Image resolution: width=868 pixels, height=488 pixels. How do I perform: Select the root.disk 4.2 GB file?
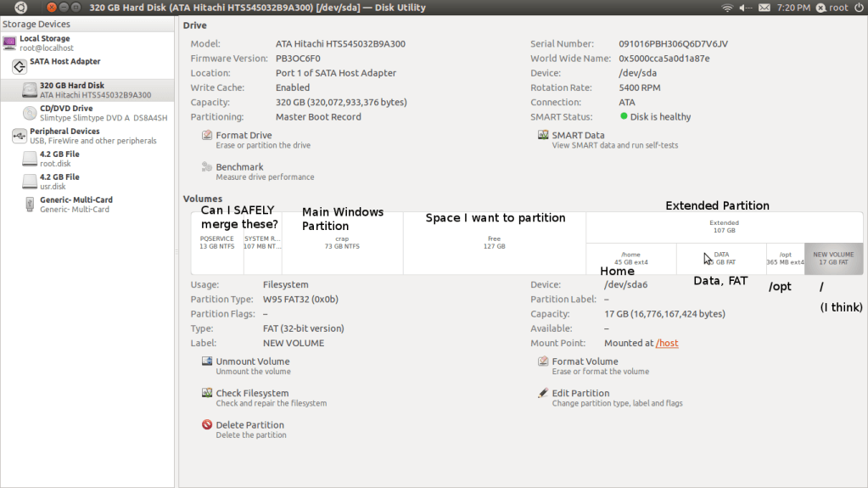pos(59,159)
